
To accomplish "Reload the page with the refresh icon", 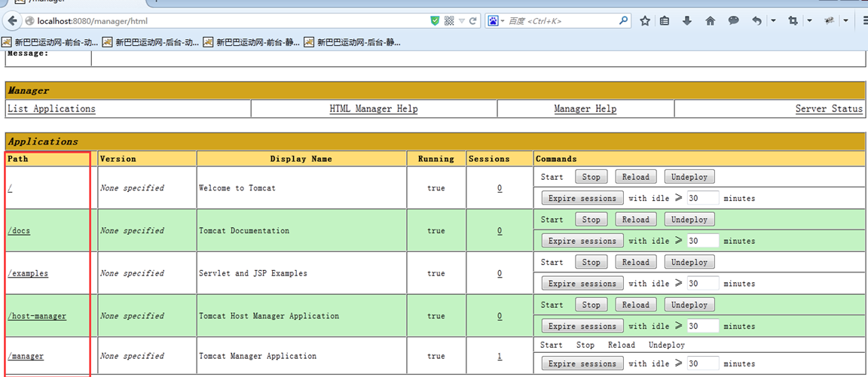I will point(473,21).
